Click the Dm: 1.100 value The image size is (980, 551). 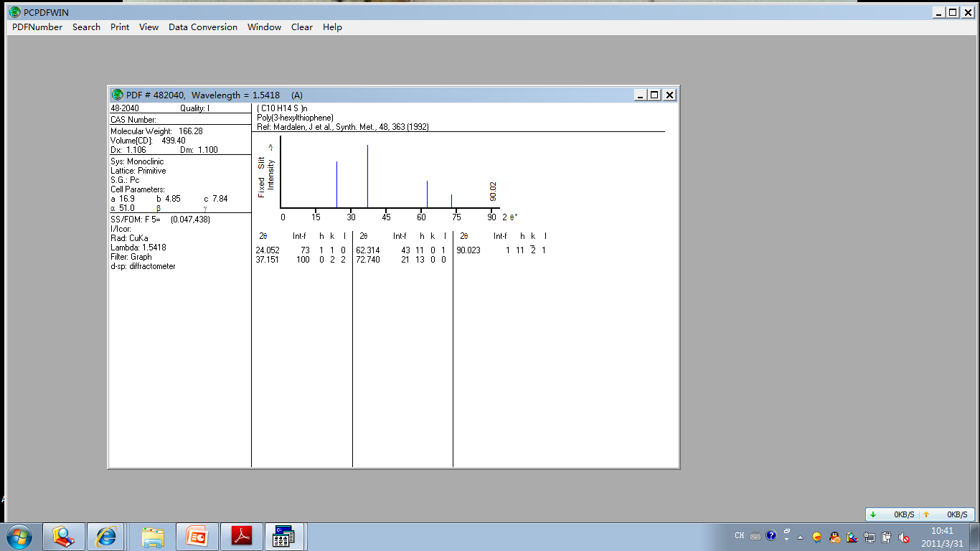[x=200, y=150]
